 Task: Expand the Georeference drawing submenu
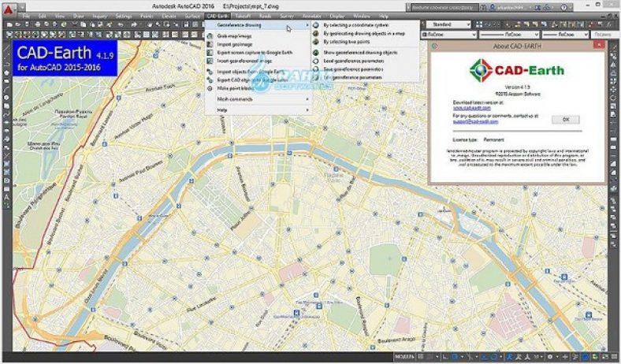258,25
